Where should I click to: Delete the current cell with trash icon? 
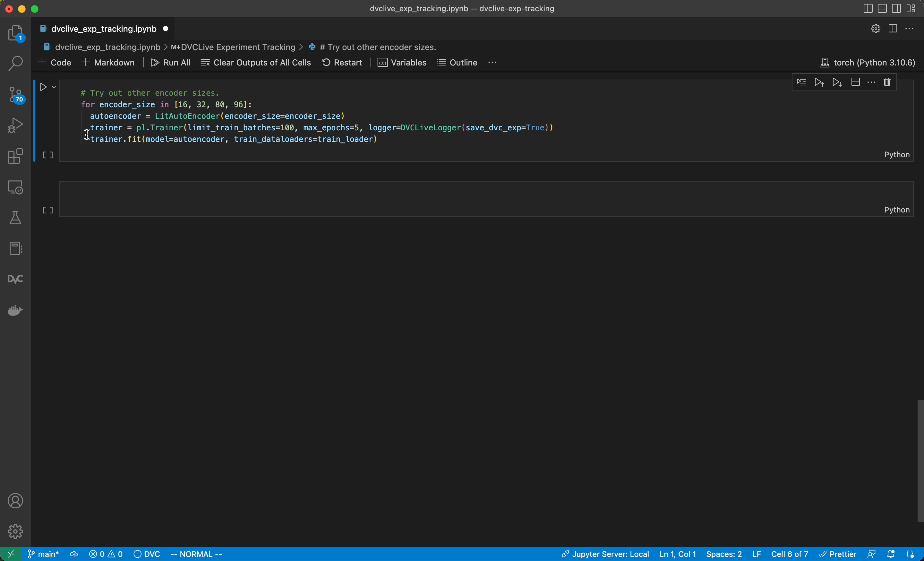pos(887,82)
